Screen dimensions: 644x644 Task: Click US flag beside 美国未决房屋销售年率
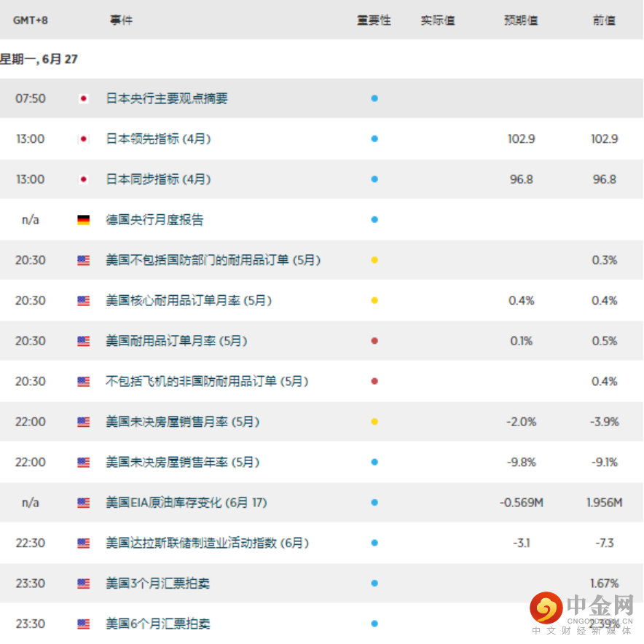tap(83, 463)
